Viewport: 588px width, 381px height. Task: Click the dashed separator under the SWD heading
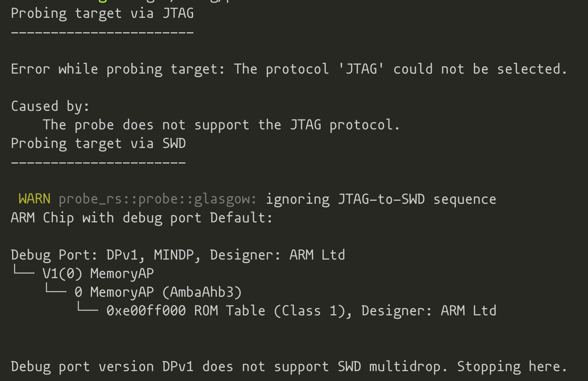tap(99, 163)
